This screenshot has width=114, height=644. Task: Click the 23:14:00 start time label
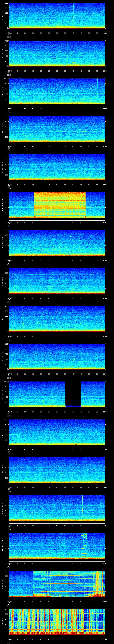coord(9,260)
